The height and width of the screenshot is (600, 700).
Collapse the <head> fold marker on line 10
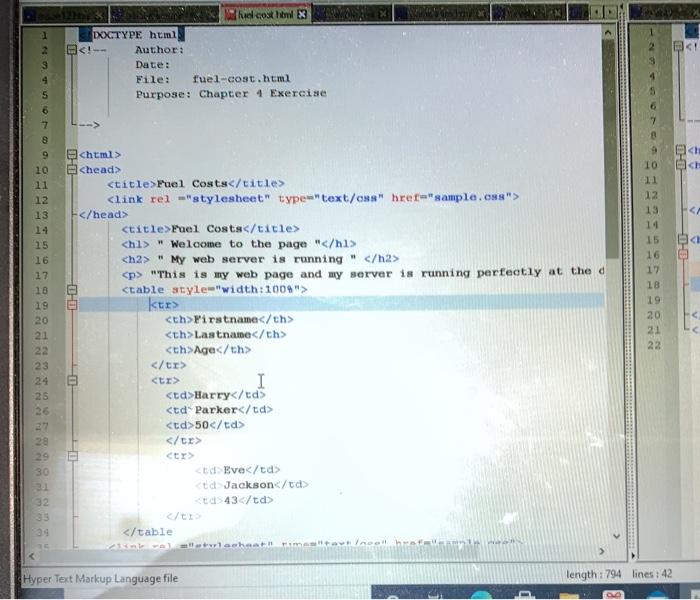[71, 170]
